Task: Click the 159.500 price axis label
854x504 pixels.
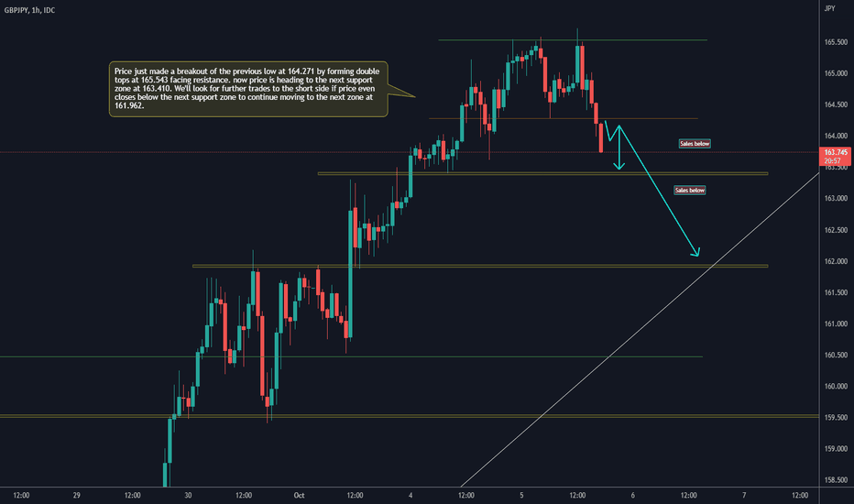Action: (836, 417)
